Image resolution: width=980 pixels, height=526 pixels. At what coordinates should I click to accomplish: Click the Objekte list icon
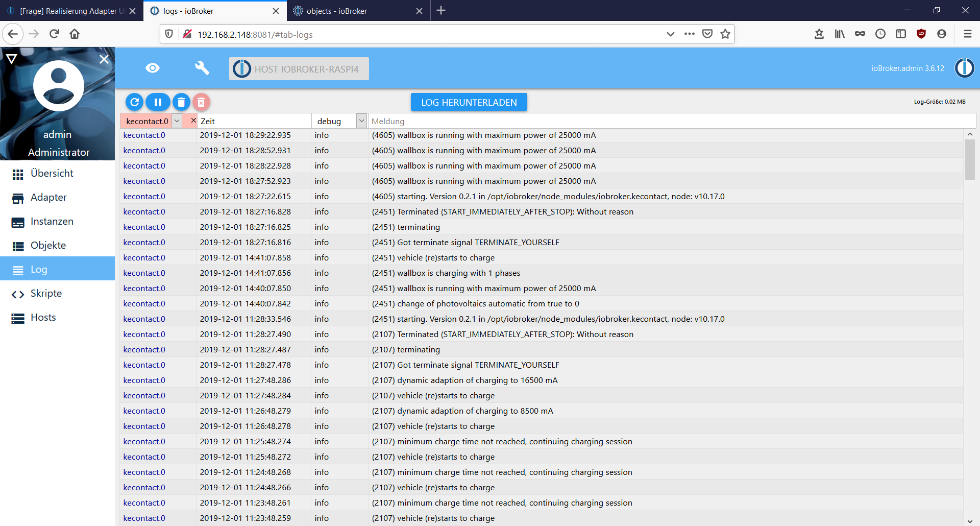[18, 247]
